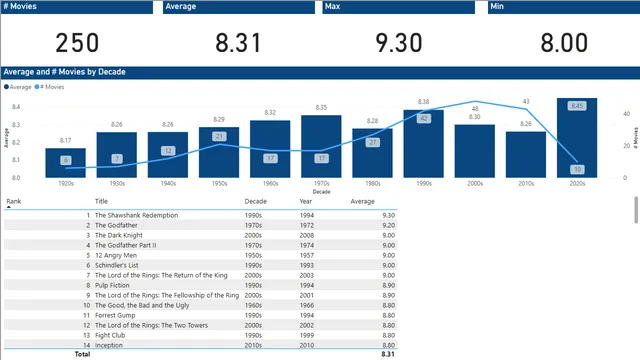Select the 1930s bar
The width and height of the screenshot is (640, 360).
pyautogui.click(x=117, y=155)
